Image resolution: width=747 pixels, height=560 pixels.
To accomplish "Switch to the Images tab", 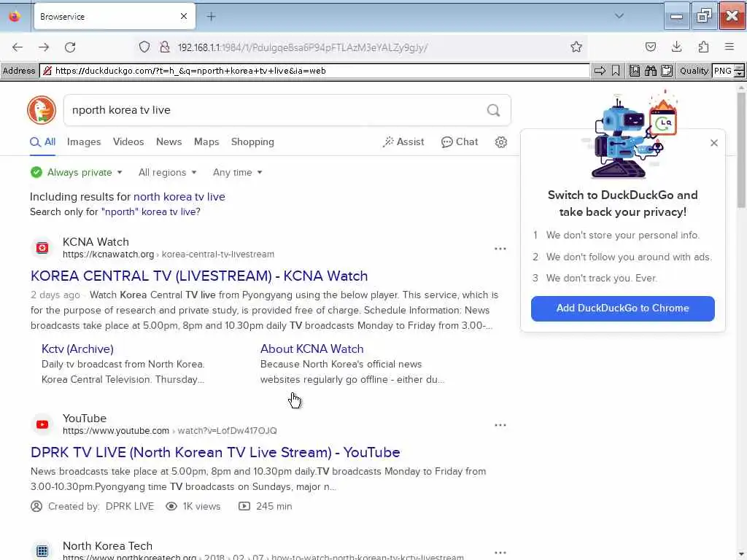I will (x=84, y=142).
